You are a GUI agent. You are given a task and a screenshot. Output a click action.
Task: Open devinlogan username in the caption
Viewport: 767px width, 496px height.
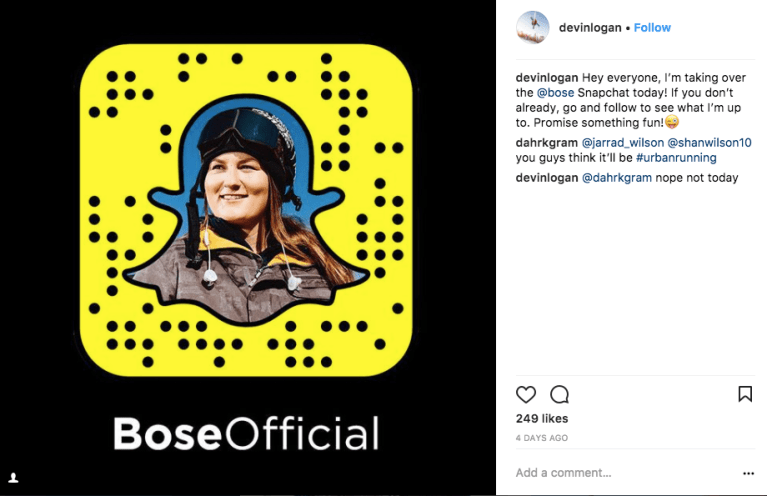click(546, 78)
